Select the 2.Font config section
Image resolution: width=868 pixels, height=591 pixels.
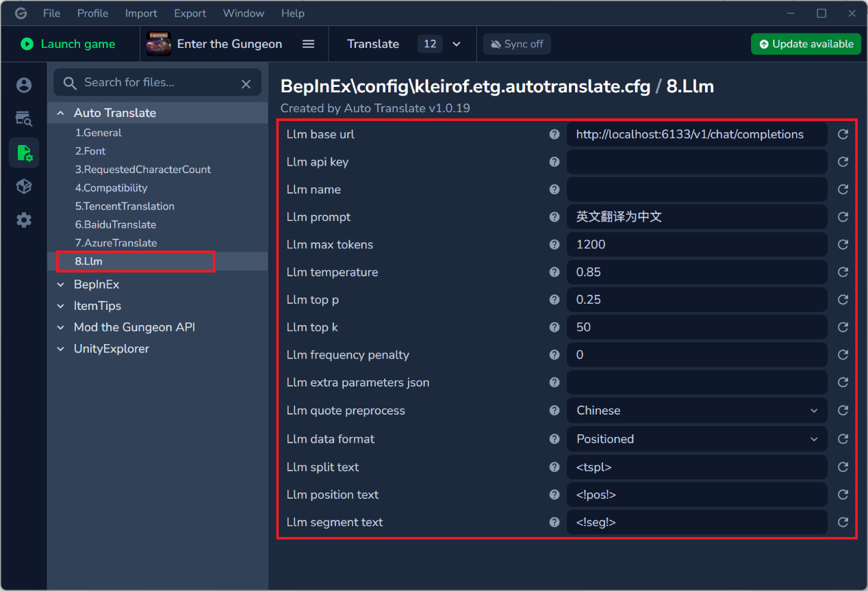click(x=157, y=151)
